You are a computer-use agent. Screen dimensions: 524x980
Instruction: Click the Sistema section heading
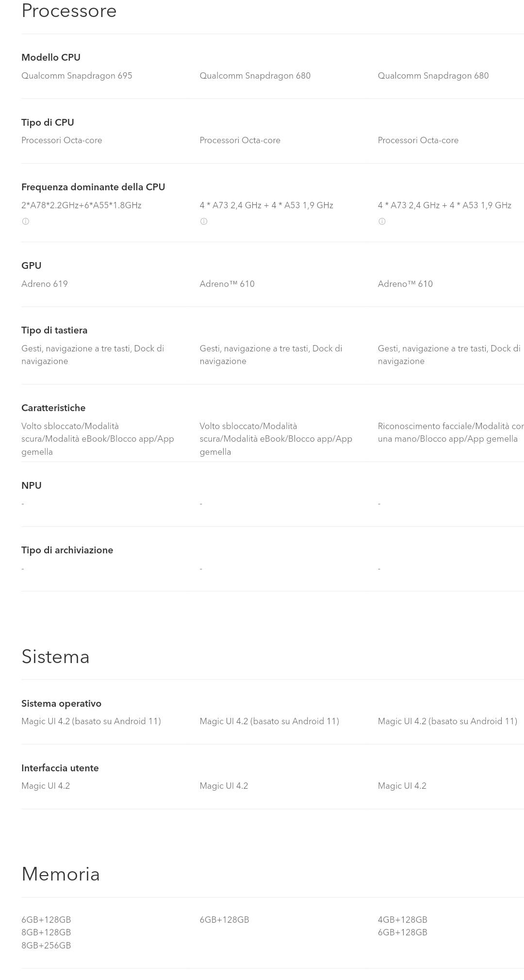tap(55, 656)
